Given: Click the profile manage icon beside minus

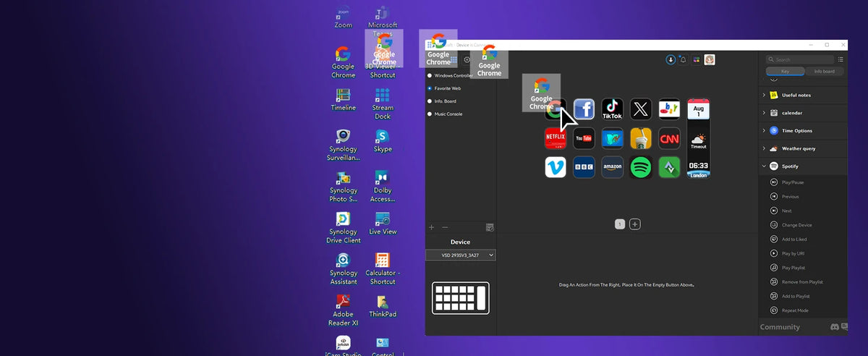Looking at the screenshot, I should tap(490, 227).
